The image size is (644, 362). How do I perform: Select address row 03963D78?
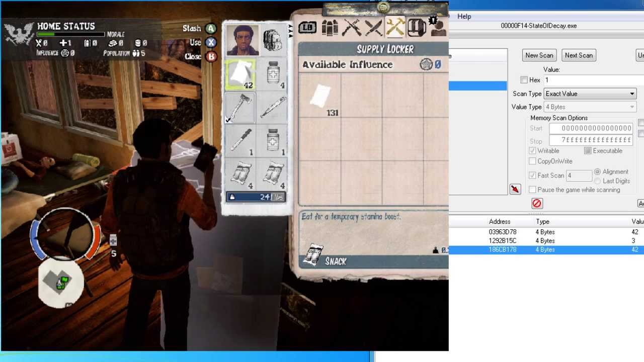(x=546, y=232)
